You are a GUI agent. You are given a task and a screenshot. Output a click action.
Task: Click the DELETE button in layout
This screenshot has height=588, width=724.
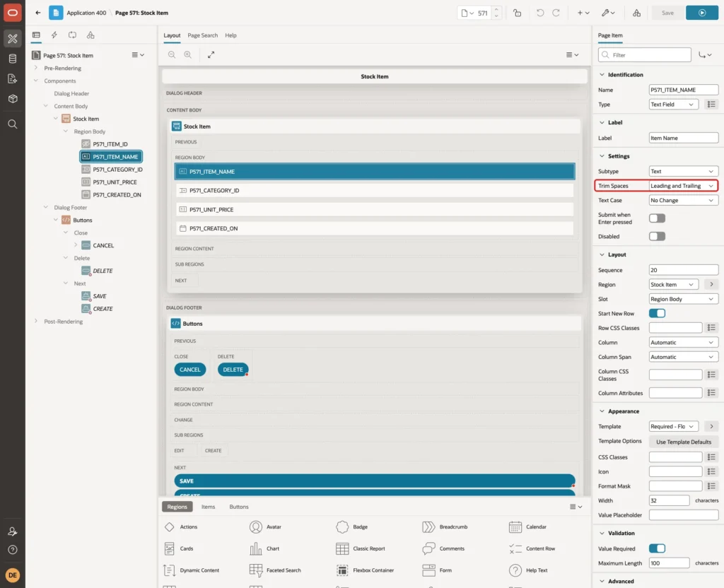[x=233, y=370]
